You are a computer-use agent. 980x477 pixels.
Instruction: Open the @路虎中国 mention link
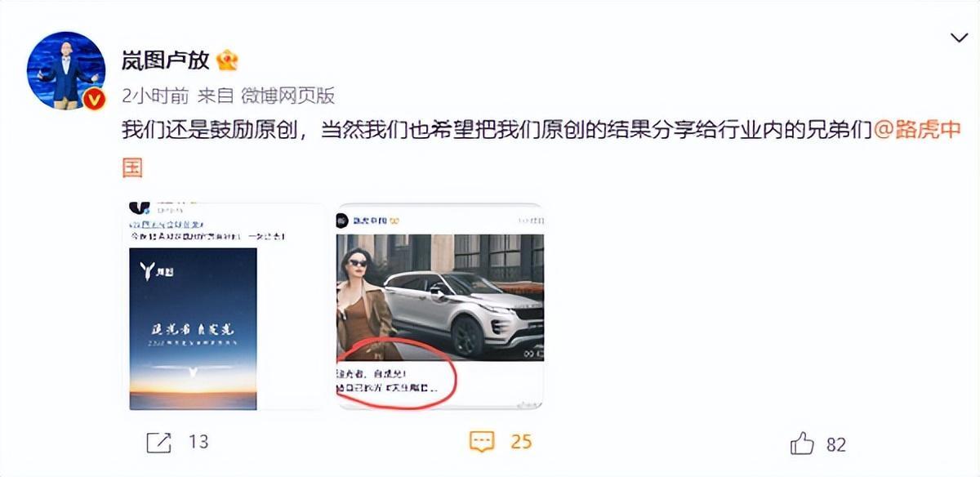(917, 131)
